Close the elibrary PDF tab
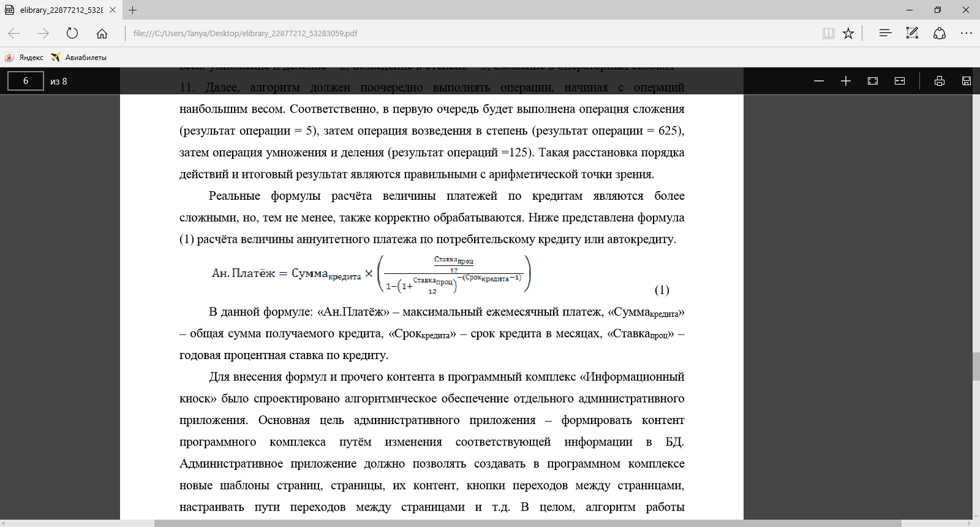The height and width of the screenshot is (527, 980). pyautogui.click(x=113, y=10)
